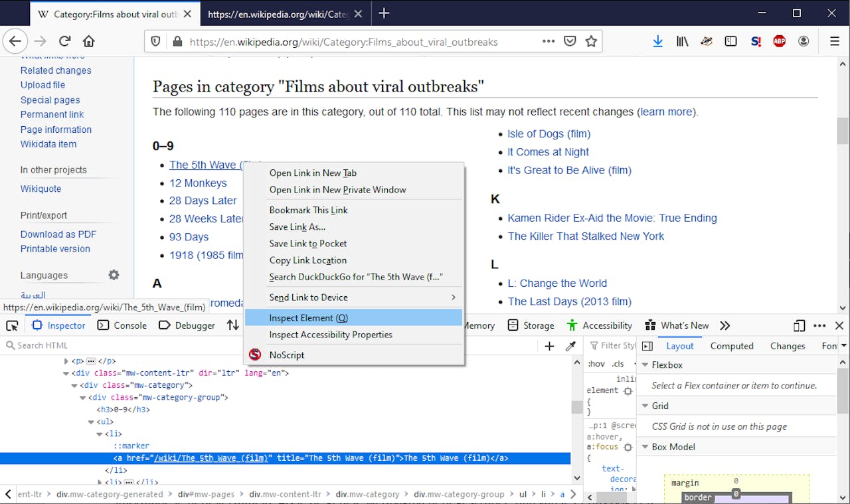The height and width of the screenshot is (504, 850).
Task: Switch to the Console tab
Action: [122, 325]
